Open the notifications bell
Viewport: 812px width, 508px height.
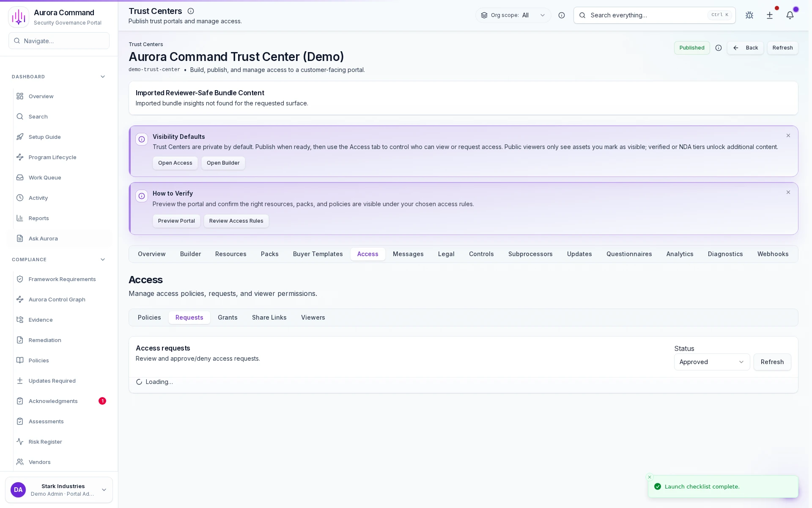point(790,15)
